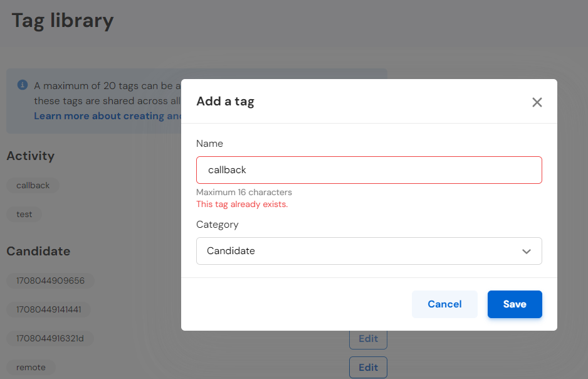Select the callback tag under Activity

coord(33,185)
